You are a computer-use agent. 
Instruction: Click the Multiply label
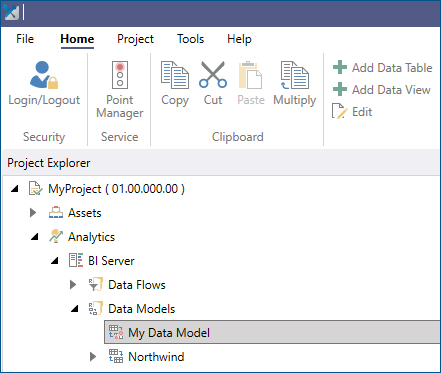[295, 100]
